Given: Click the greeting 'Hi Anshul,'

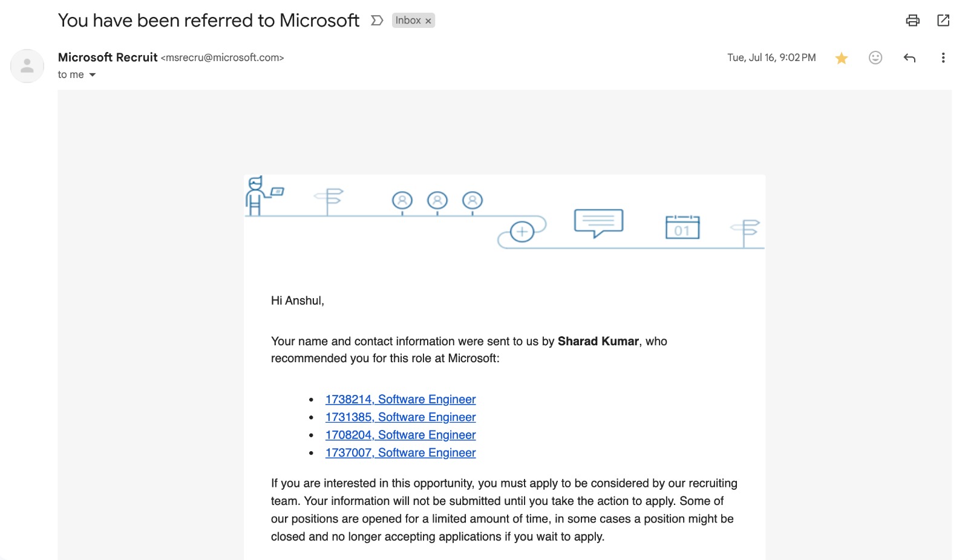Looking at the screenshot, I should tap(298, 301).
